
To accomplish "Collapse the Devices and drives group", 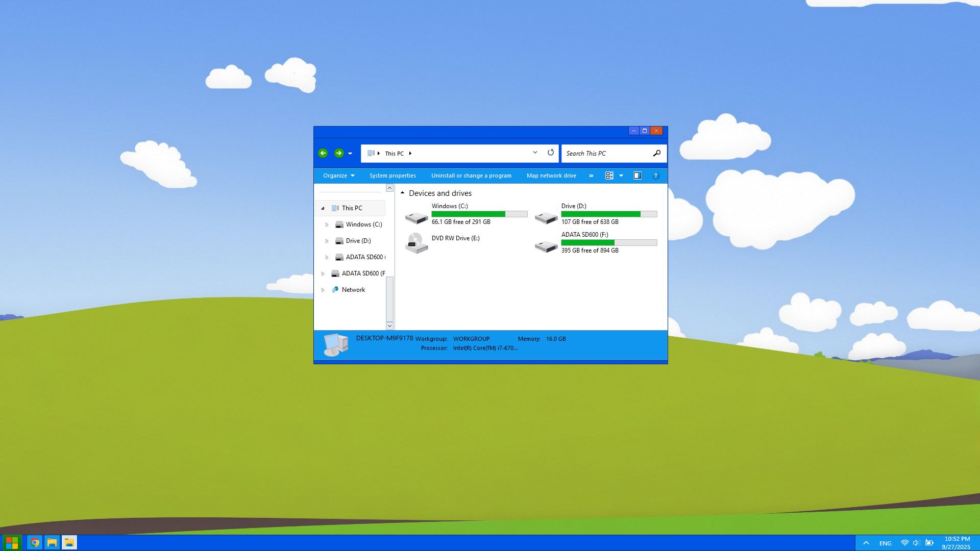I will tap(403, 193).
